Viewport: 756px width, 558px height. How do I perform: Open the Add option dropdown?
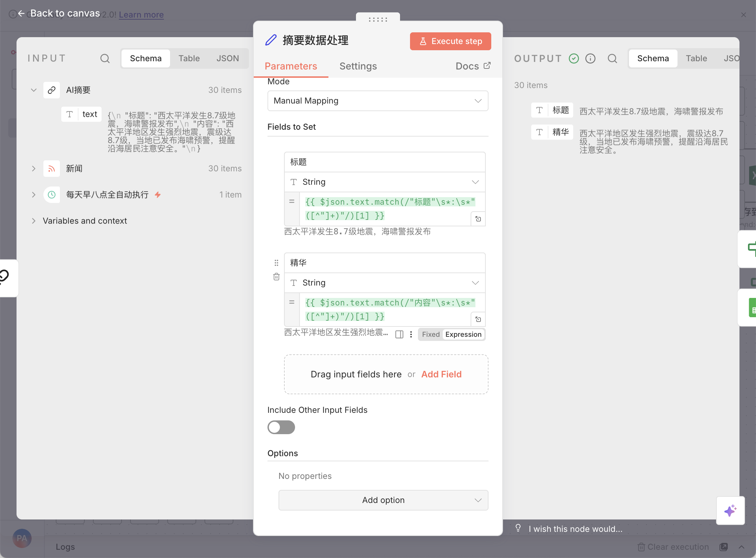383,500
